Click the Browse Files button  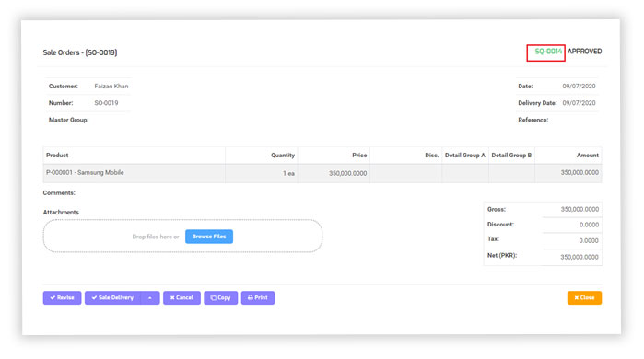[209, 237]
